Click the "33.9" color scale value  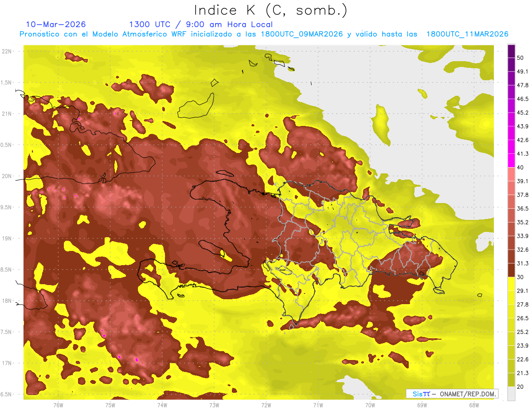click(x=523, y=236)
